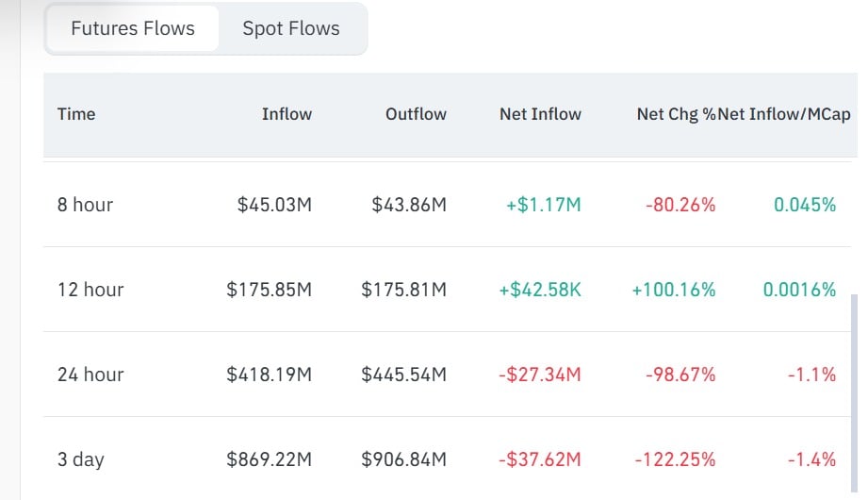Screen dimensions: 868x500
Task: Click the -1.4% Net Inflow/MCap value
Action: pos(811,459)
